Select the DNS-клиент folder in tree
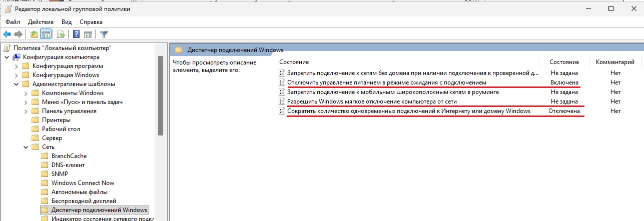Screen dimensions: 644x221 coord(68,165)
